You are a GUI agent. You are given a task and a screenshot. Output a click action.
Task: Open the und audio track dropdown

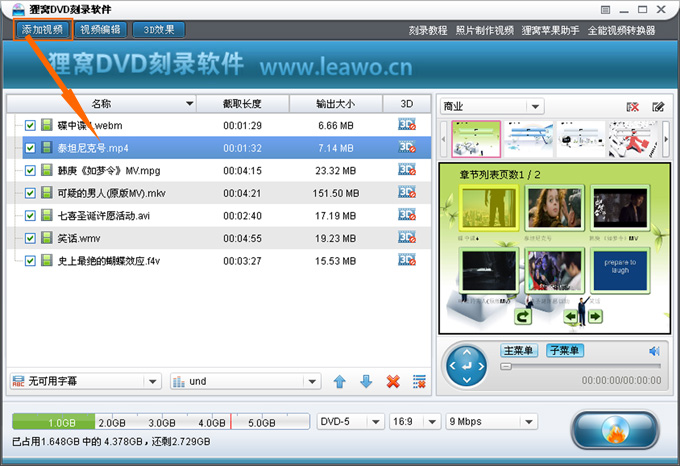245,381
